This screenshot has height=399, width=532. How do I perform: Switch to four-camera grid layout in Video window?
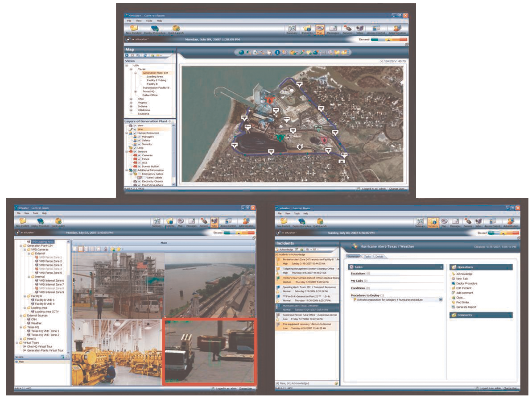[81, 249]
